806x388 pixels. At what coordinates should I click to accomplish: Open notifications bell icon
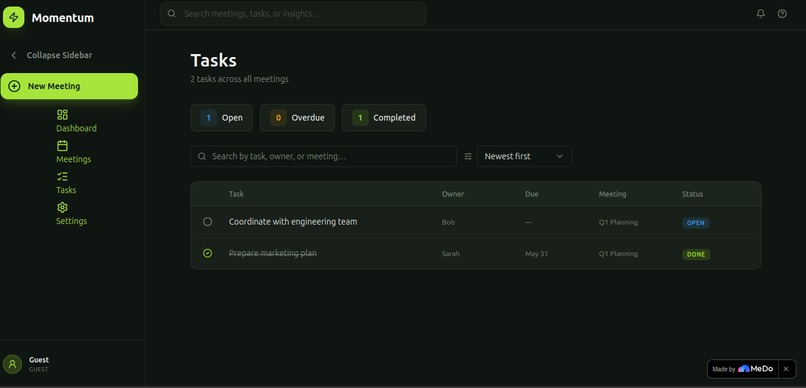coord(761,14)
